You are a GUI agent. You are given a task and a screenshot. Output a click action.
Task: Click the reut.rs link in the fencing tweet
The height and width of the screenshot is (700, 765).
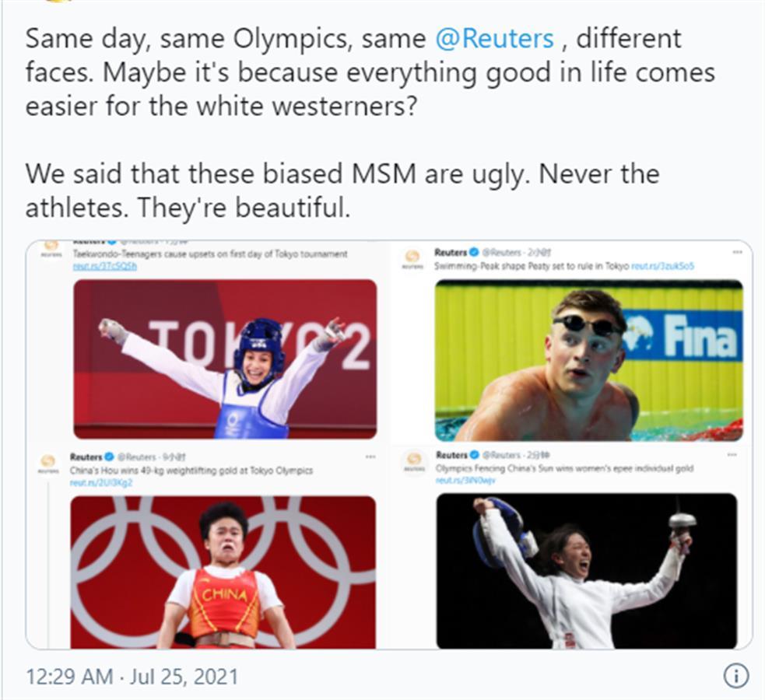tap(465, 481)
